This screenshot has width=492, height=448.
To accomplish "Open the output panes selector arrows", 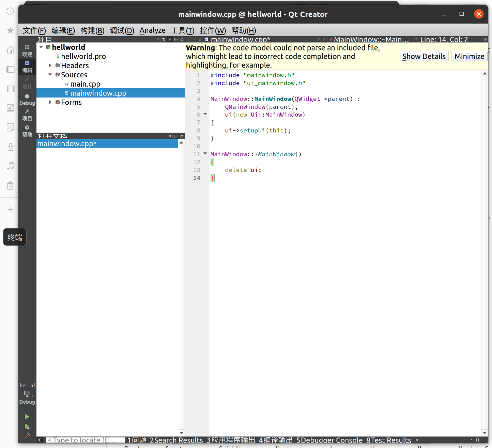I will tap(417, 440).
